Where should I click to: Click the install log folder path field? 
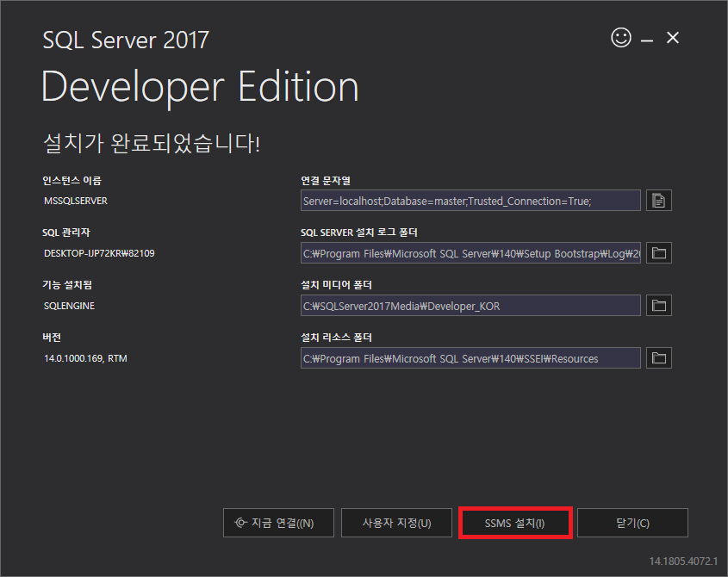pos(470,253)
